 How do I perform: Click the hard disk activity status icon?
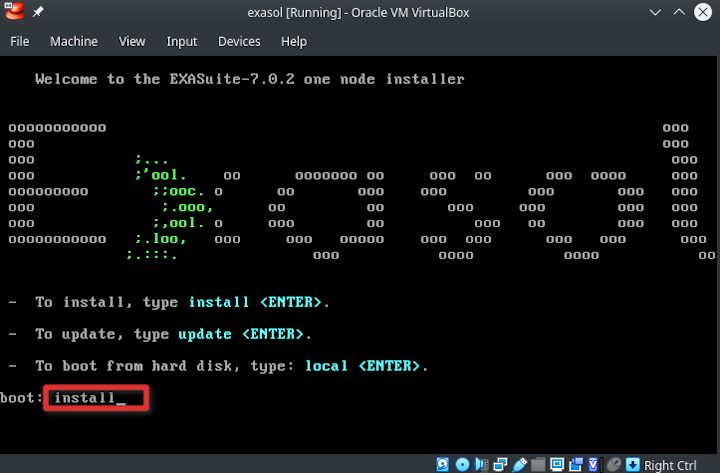pos(443,464)
